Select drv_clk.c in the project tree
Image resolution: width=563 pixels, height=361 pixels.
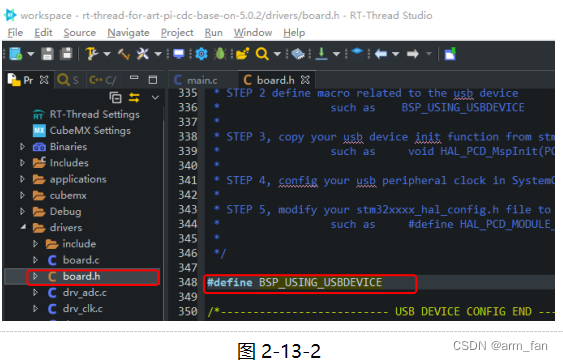point(83,309)
